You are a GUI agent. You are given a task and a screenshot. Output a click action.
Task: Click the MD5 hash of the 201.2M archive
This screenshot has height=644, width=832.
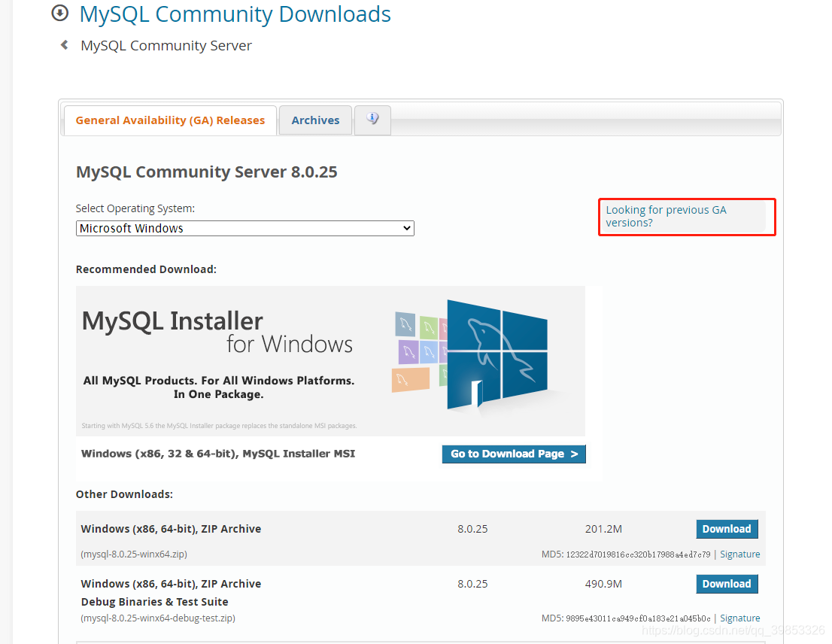[x=638, y=554]
